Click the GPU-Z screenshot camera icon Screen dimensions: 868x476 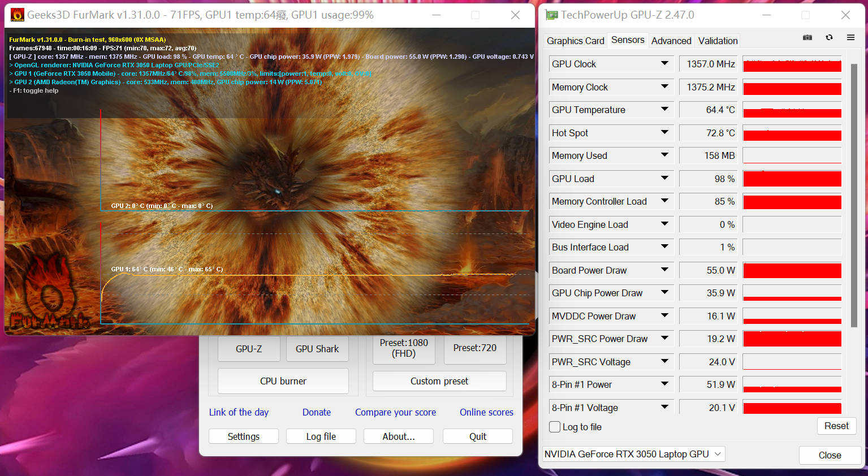(x=807, y=37)
